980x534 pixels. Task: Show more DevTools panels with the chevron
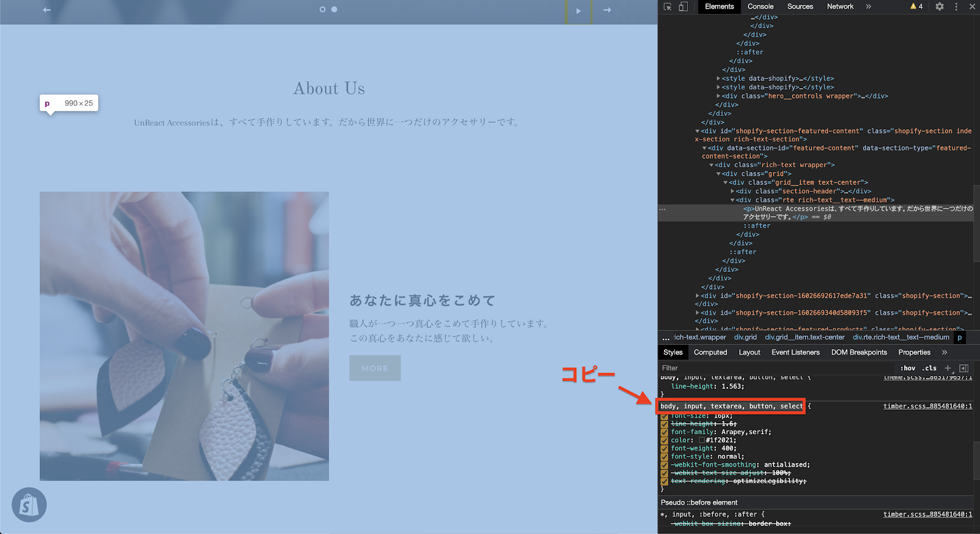coord(868,7)
